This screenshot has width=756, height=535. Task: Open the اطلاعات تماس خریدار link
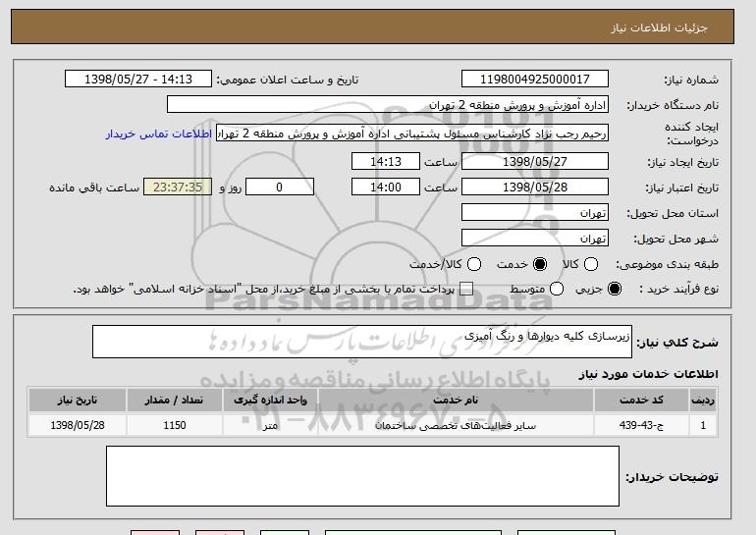click(159, 134)
